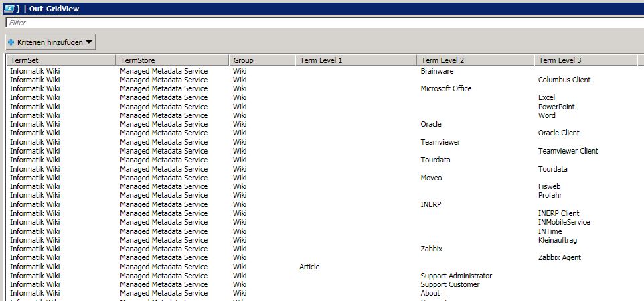Click Managed Metadata Service in the Oracle Client row
This screenshot has width=644, height=301.
point(164,133)
